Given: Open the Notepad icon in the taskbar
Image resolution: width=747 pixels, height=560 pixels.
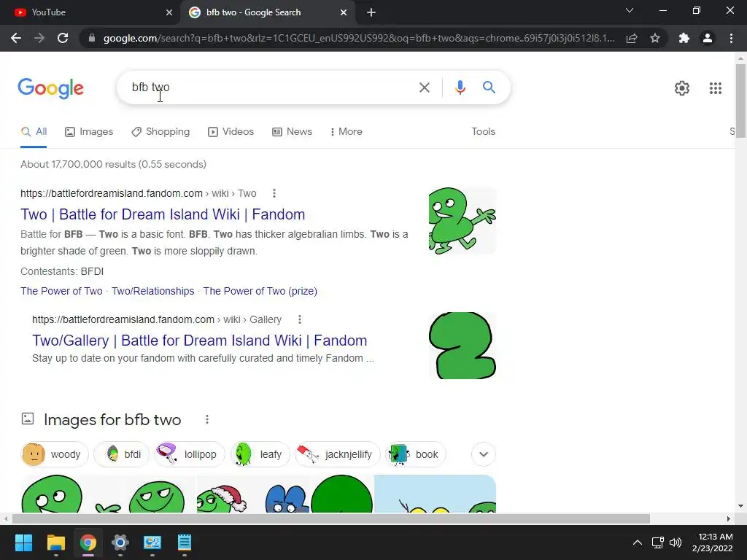Looking at the screenshot, I should click(x=185, y=542).
